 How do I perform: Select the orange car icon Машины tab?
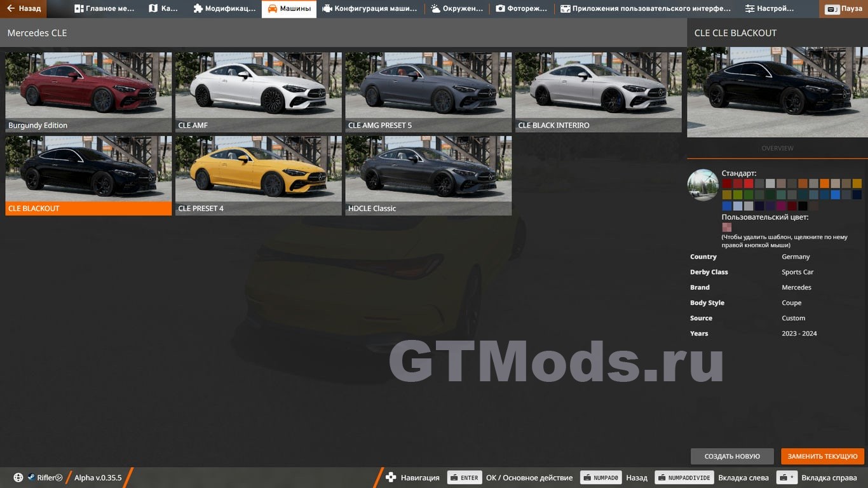[x=289, y=9]
